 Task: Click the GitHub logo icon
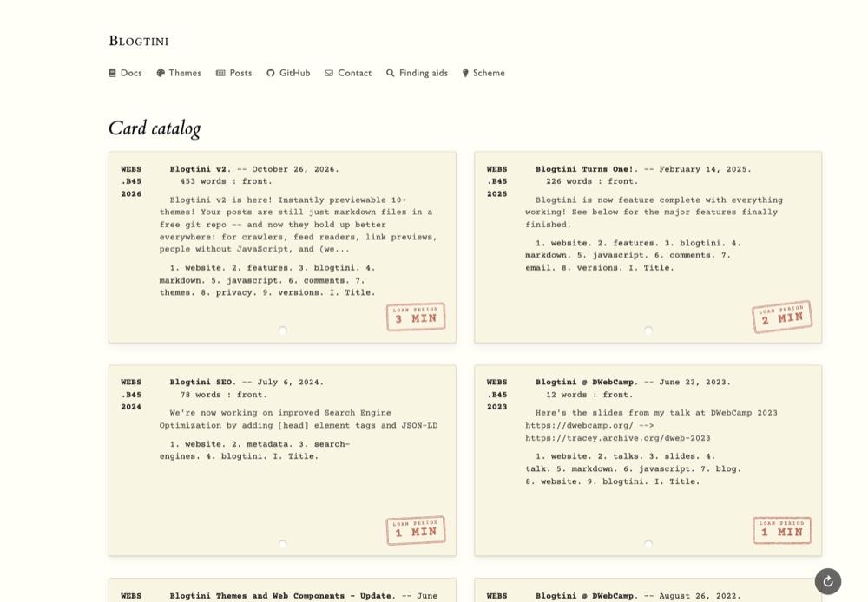(x=271, y=73)
